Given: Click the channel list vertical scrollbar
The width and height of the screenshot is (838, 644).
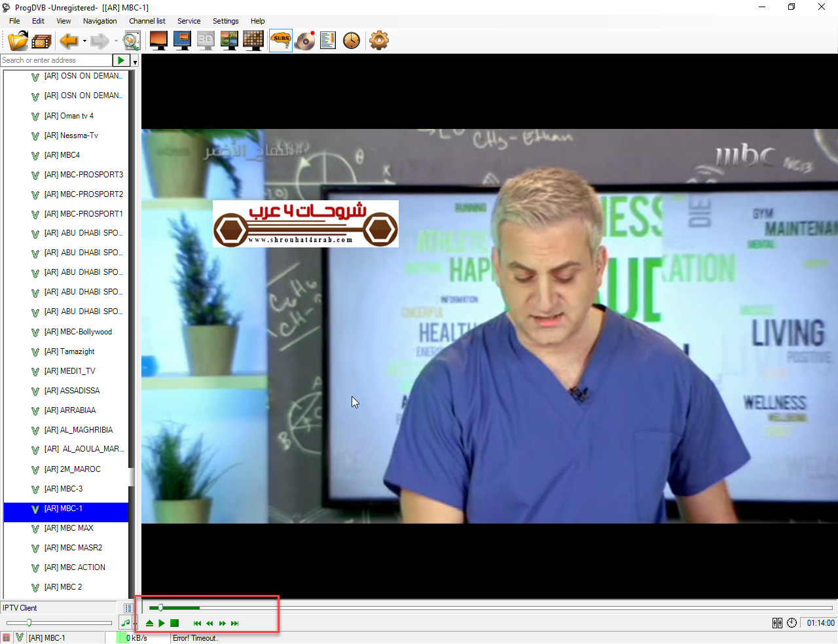Looking at the screenshot, I should [132, 334].
